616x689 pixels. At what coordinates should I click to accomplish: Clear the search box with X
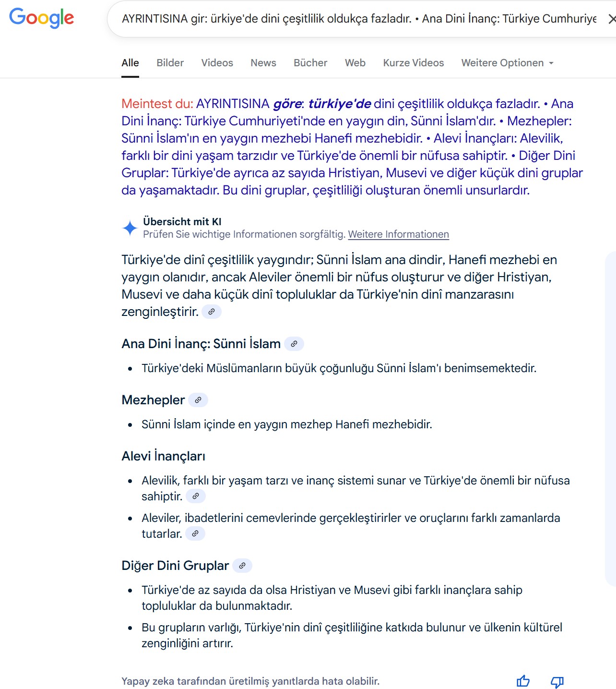(612, 19)
